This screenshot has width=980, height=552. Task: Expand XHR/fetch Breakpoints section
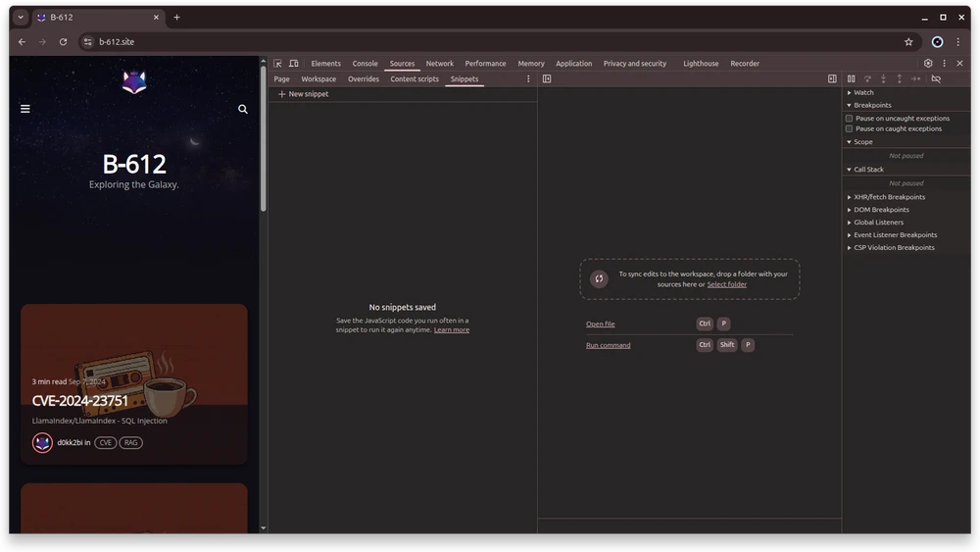tap(889, 197)
